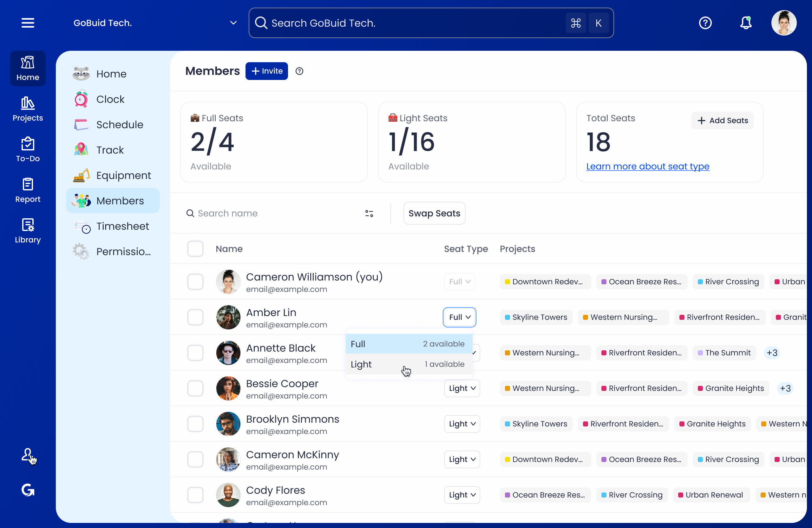Check the select-all checkbox in table header

(195, 249)
